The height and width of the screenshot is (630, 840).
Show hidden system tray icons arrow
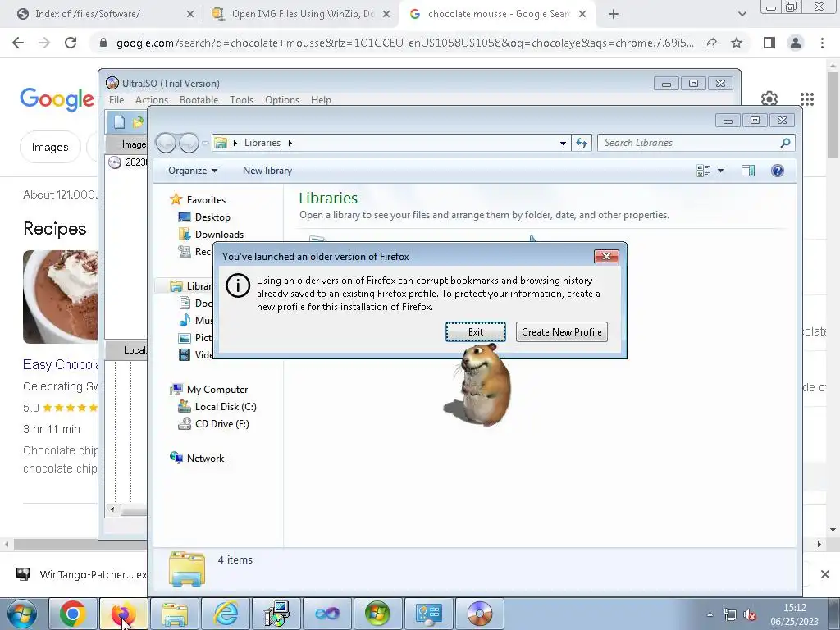point(710,614)
